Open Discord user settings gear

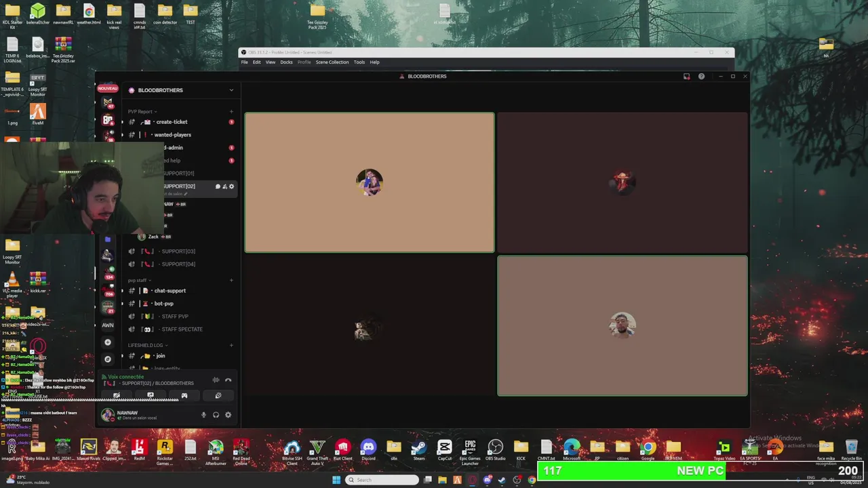tap(228, 415)
